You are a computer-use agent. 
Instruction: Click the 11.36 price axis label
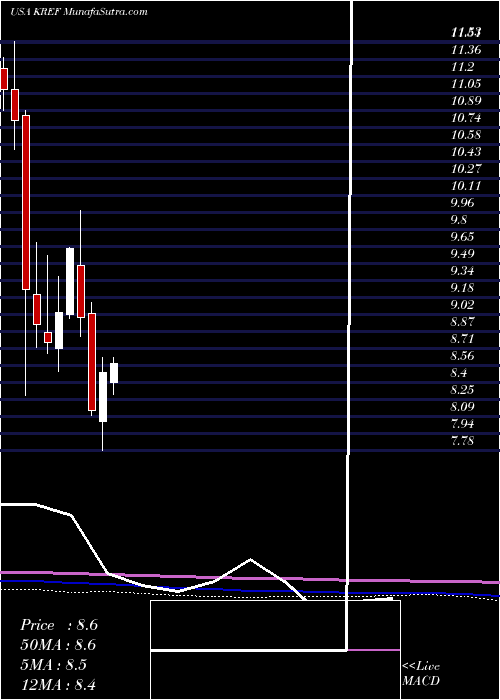466,50
